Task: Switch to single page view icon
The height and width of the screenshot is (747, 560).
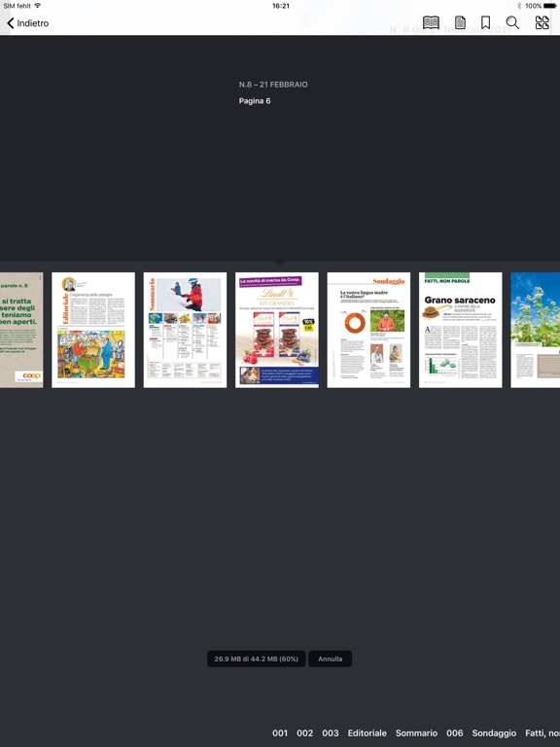Action: [x=460, y=22]
